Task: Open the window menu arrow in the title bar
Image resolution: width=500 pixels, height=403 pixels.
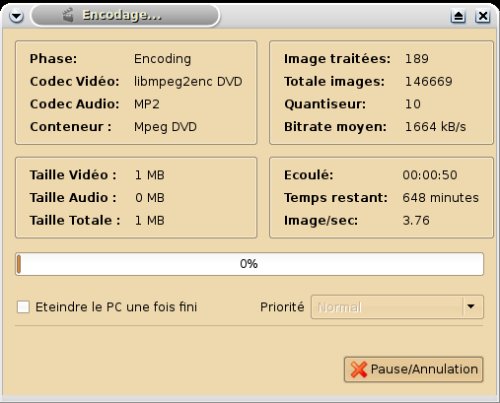Action: [x=16, y=16]
